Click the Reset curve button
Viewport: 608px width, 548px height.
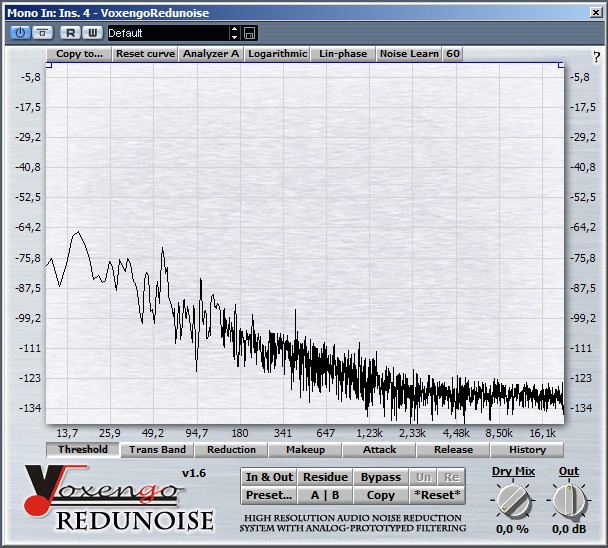pyautogui.click(x=145, y=54)
